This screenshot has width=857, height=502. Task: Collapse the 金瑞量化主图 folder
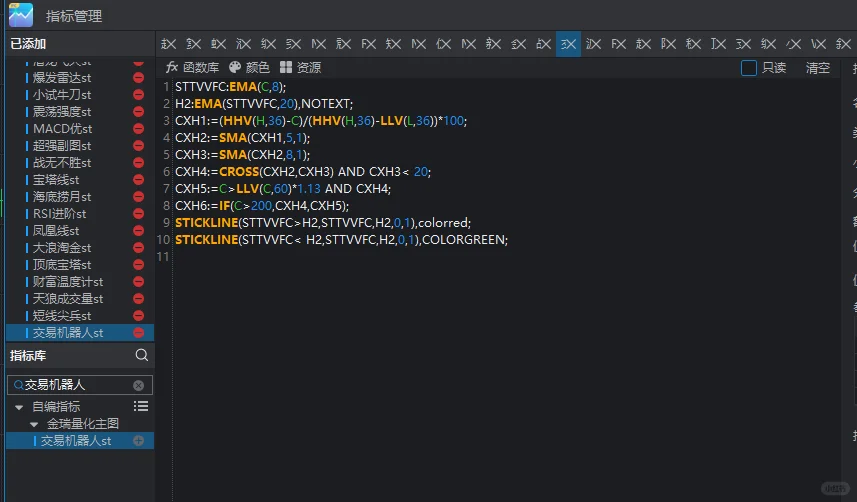[34, 424]
